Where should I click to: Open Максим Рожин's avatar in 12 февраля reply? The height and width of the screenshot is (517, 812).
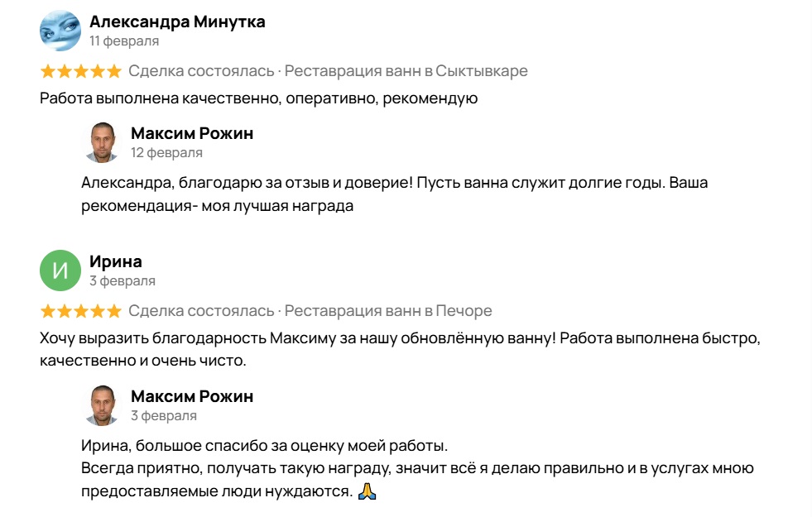(103, 142)
